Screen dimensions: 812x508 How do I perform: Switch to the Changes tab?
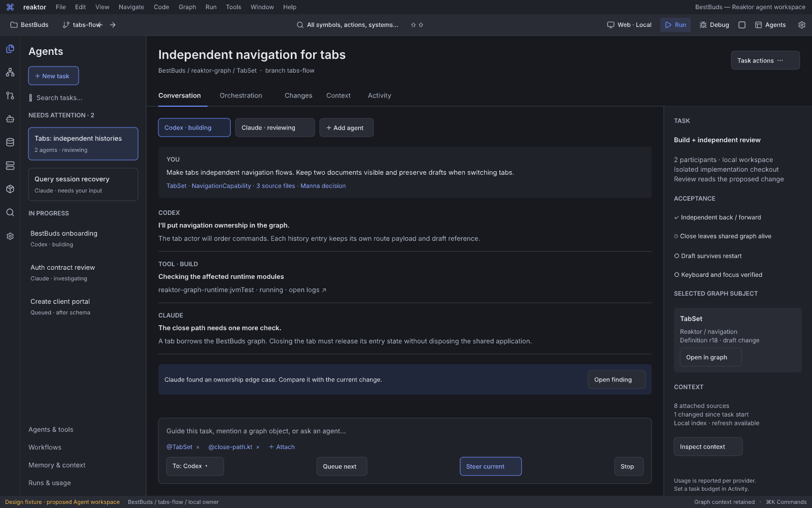click(x=298, y=96)
